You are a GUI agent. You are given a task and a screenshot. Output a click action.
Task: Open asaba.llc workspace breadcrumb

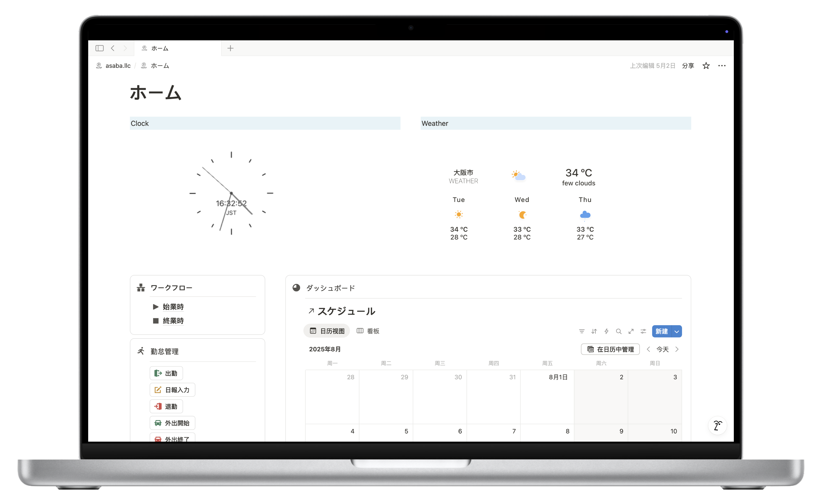pos(113,66)
